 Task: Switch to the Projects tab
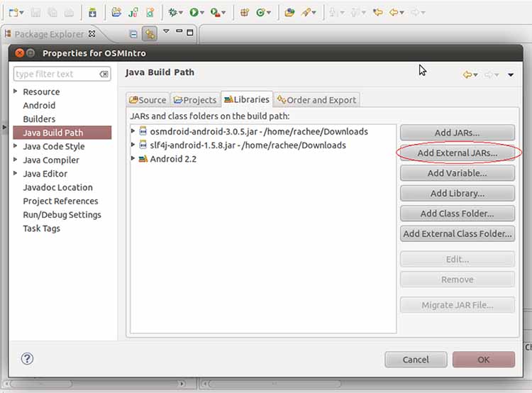[x=195, y=100]
